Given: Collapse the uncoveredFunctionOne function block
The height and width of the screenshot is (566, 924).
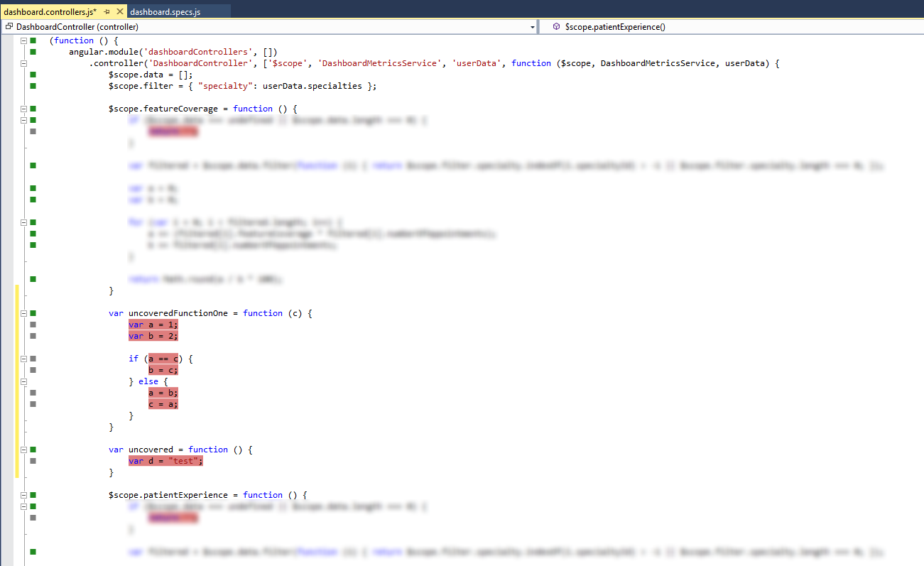Looking at the screenshot, I should click(23, 313).
